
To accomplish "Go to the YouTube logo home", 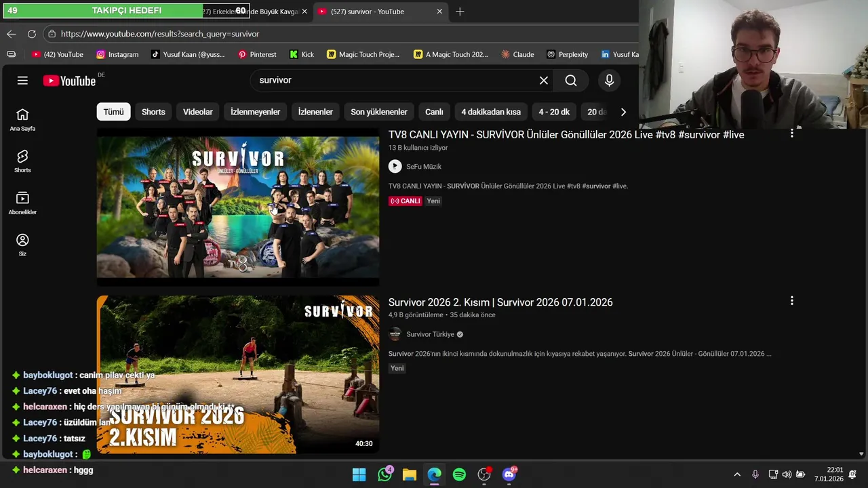I will click(70, 81).
